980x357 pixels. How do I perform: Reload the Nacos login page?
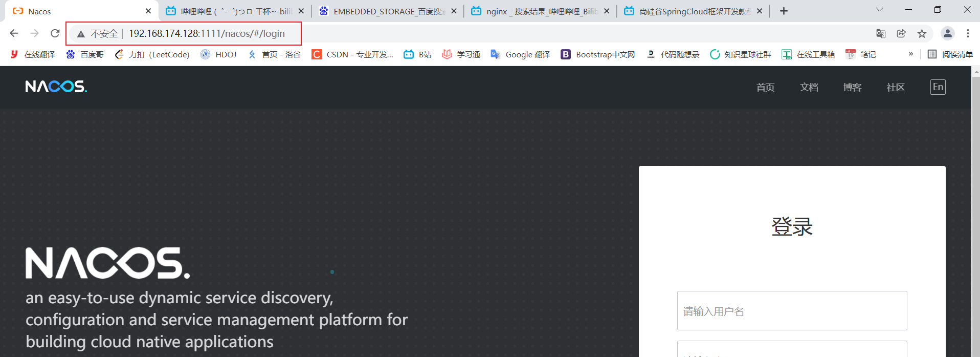(55, 33)
